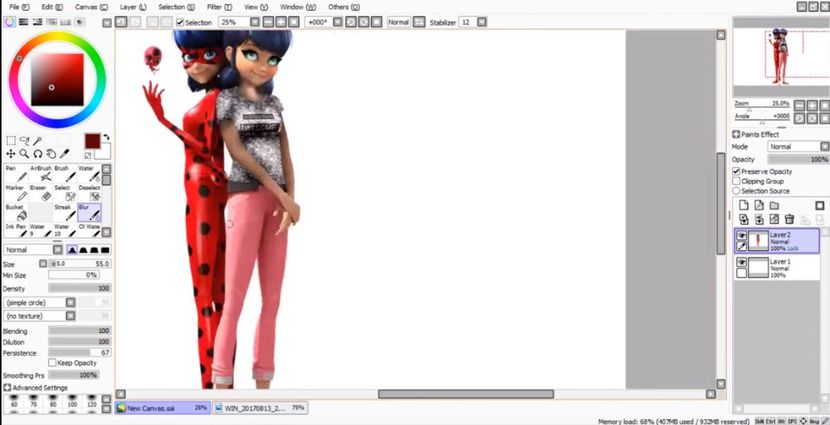Hide Layer1 using its eye icon
Image resolution: width=830 pixels, height=425 pixels.
coord(742,263)
